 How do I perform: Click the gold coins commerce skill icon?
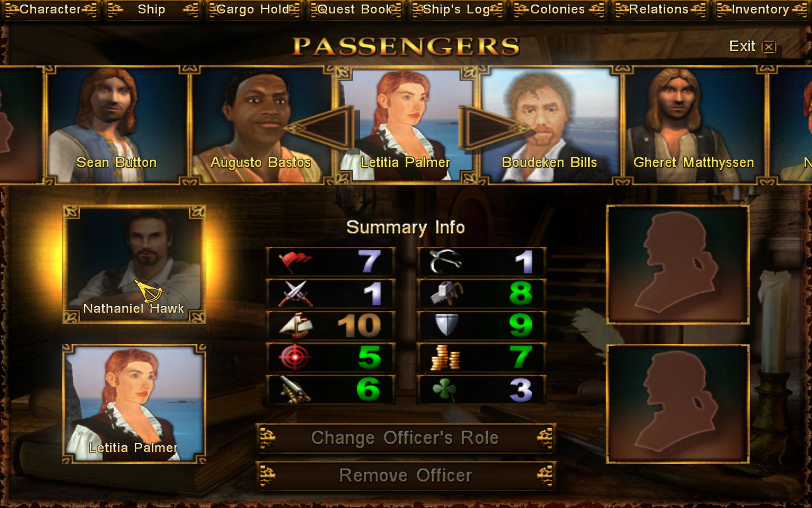[x=445, y=357]
